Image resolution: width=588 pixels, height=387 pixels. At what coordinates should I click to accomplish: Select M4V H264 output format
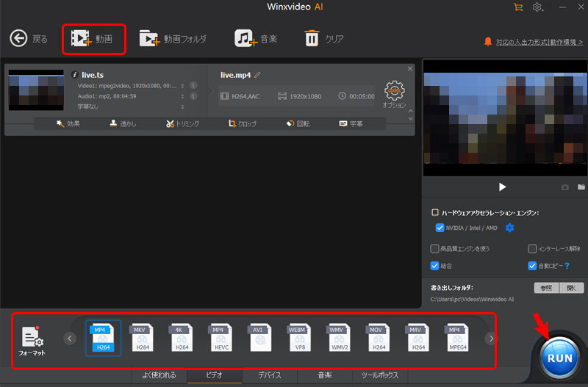(418, 339)
